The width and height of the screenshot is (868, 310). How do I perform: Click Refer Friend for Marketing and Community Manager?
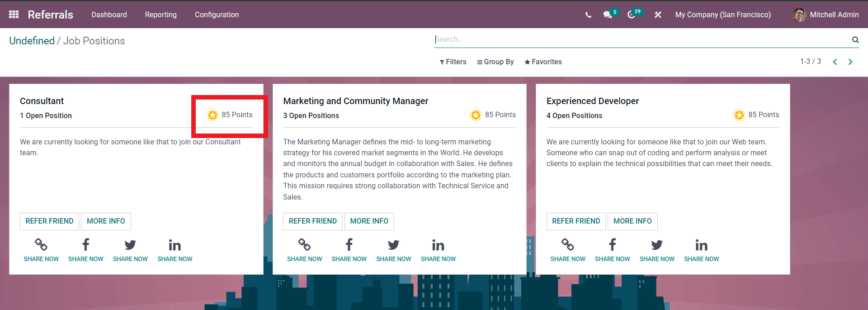(x=313, y=221)
